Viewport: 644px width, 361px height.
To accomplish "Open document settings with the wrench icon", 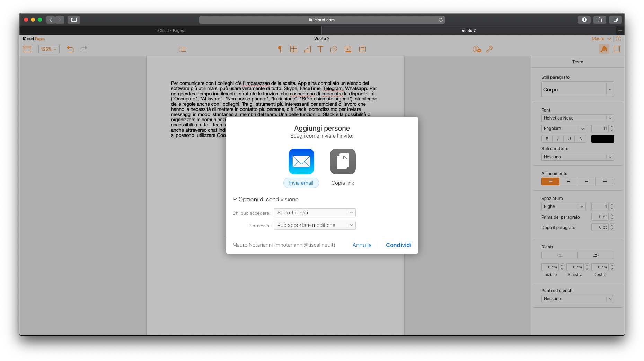I will pos(489,49).
